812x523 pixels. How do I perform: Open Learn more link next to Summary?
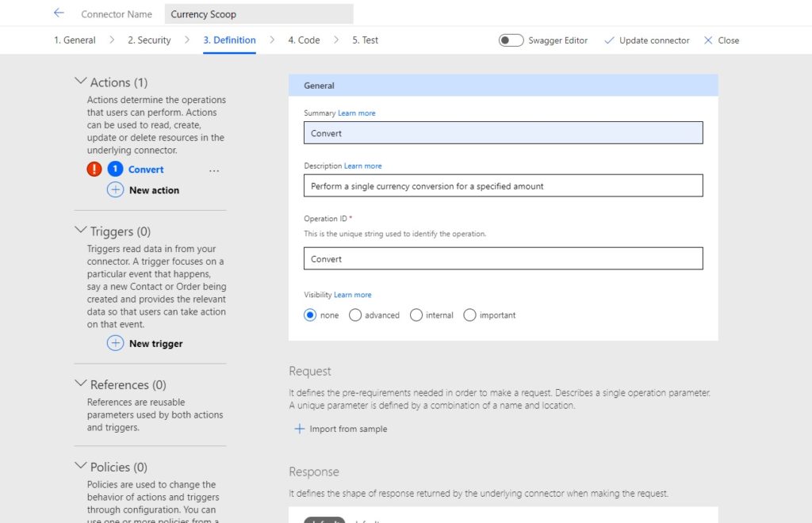[356, 113]
